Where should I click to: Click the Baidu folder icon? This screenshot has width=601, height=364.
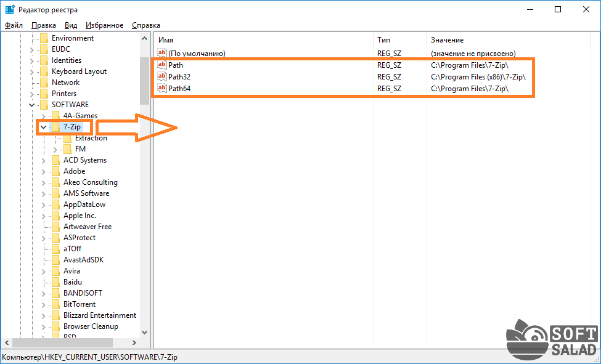pos(56,282)
